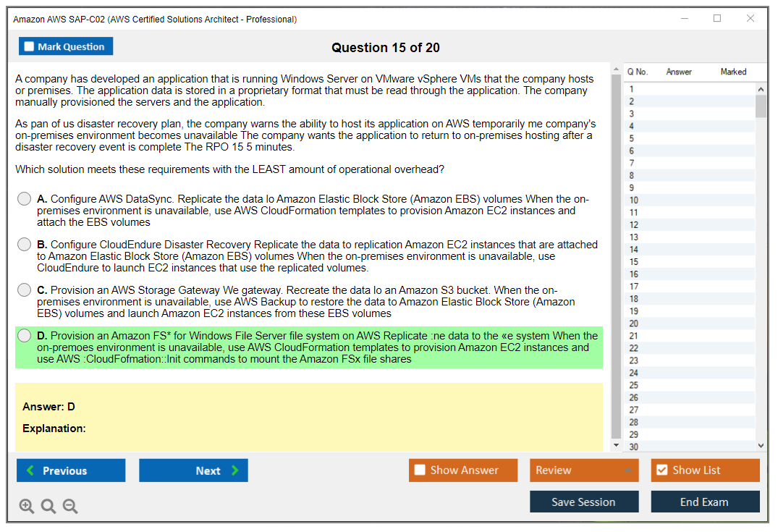Click the question pane scroll-up arrow
Screen dimensions: 778x532
[x=616, y=70]
